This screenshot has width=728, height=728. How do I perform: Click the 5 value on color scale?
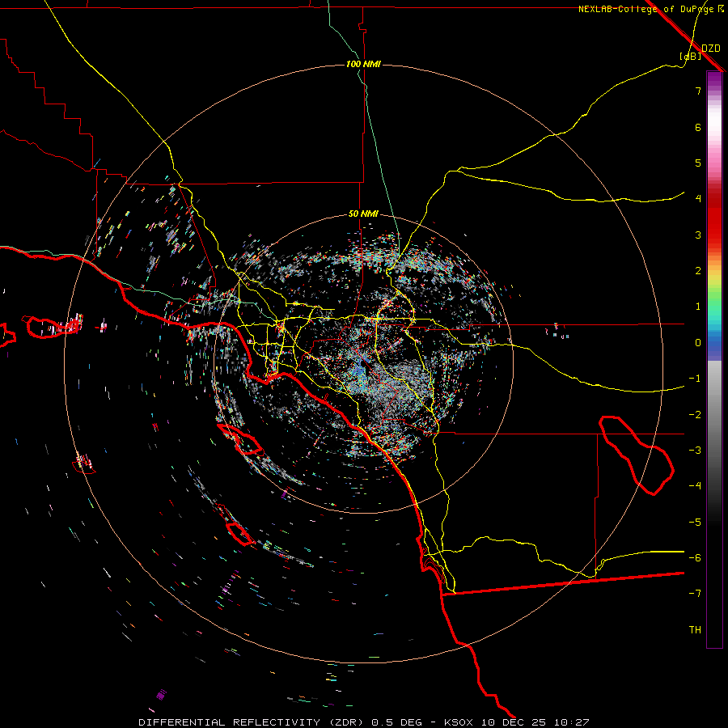(x=698, y=163)
